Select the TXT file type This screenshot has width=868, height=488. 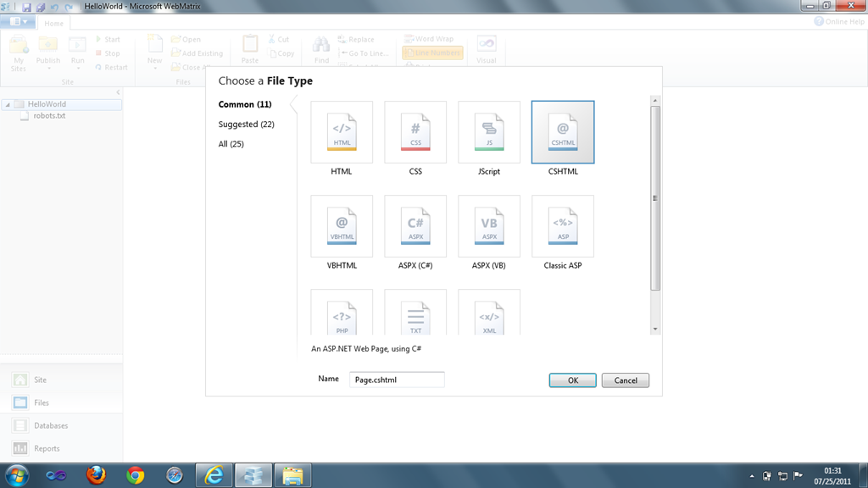click(x=415, y=312)
